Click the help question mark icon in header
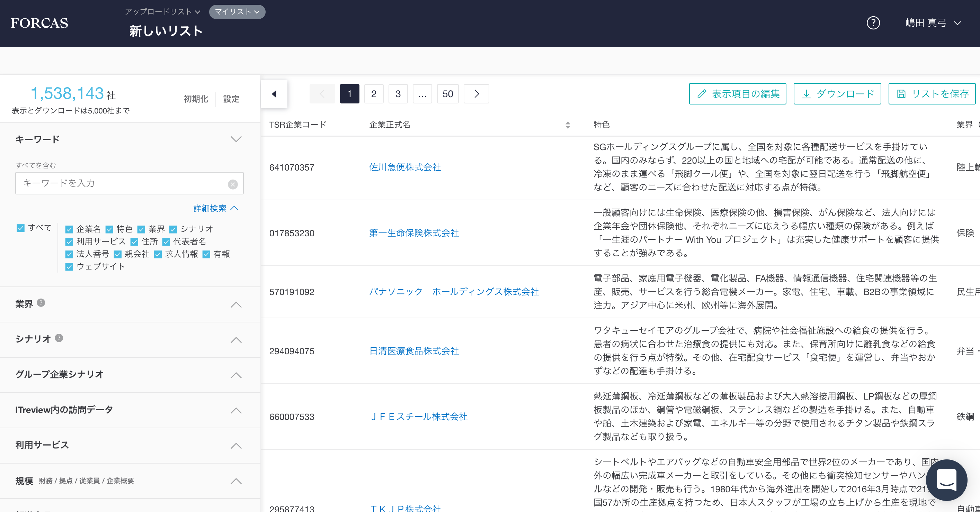The image size is (980, 512). (873, 23)
